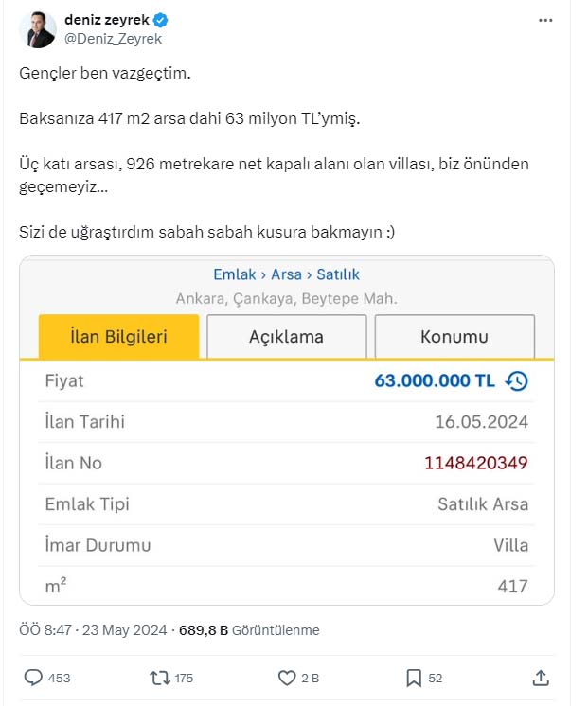The width and height of the screenshot is (588, 706).
Task: Switch to the Açıklama tab
Action: [x=287, y=337]
